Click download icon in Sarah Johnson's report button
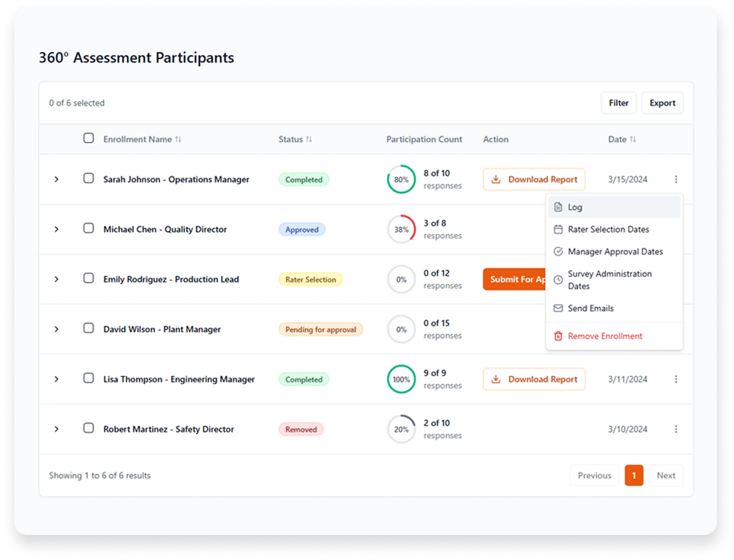The height and width of the screenshot is (560, 734). point(496,179)
